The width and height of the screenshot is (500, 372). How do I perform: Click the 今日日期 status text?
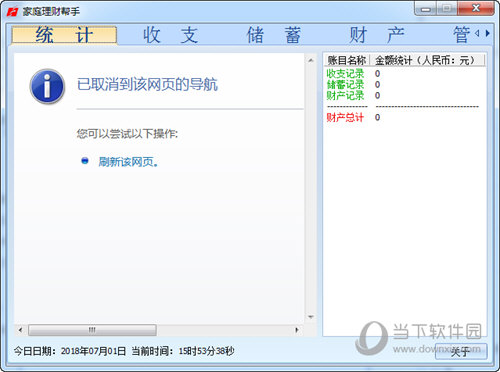pos(70,351)
